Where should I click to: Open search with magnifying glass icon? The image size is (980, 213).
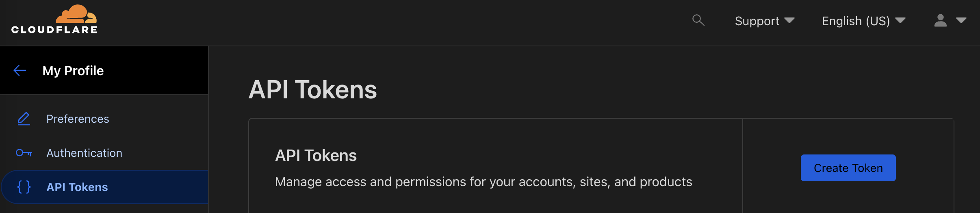pos(698,20)
